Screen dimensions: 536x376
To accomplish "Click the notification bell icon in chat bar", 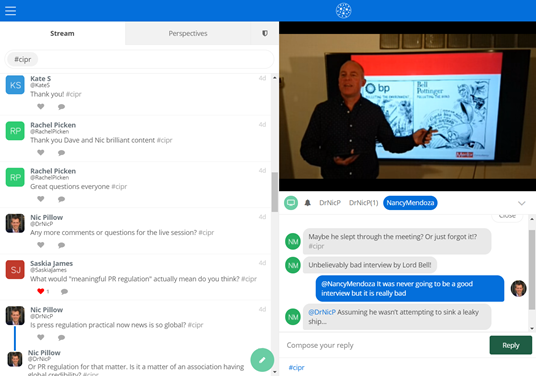I will (x=307, y=203).
